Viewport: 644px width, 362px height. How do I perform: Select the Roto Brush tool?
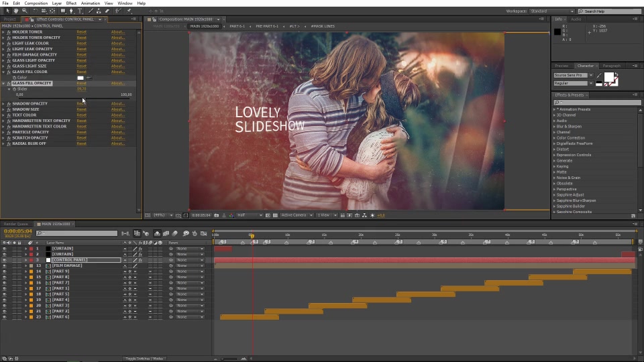(x=118, y=11)
